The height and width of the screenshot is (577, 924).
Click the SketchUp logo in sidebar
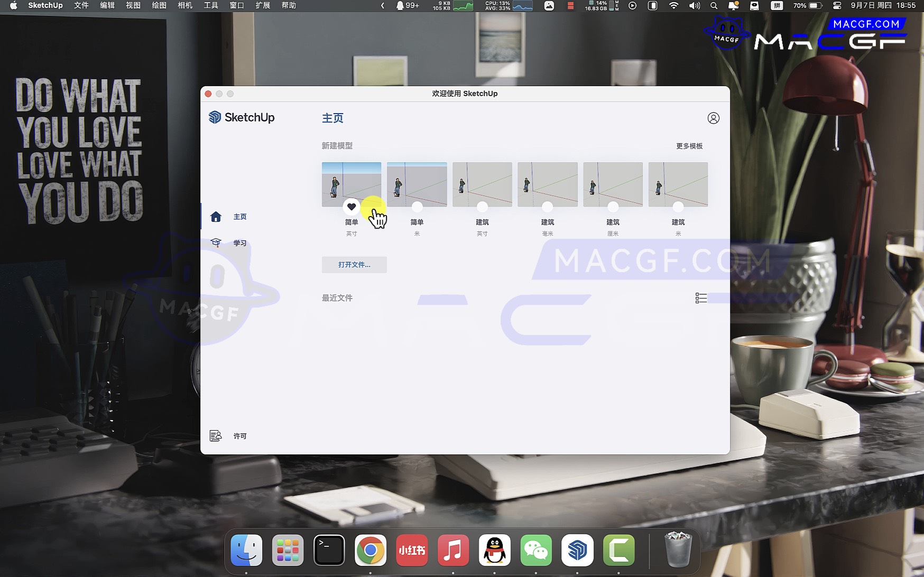click(x=242, y=117)
